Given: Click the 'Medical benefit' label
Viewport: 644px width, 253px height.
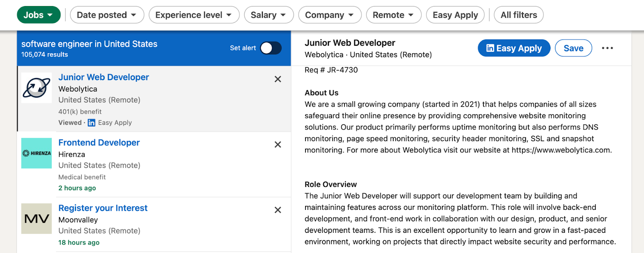Looking at the screenshot, I should click(x=82, y=177).
